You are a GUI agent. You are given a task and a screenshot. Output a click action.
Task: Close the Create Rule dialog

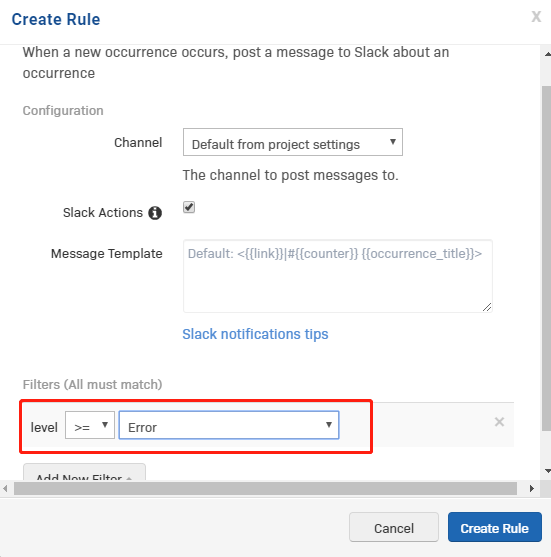coord(536,17)
